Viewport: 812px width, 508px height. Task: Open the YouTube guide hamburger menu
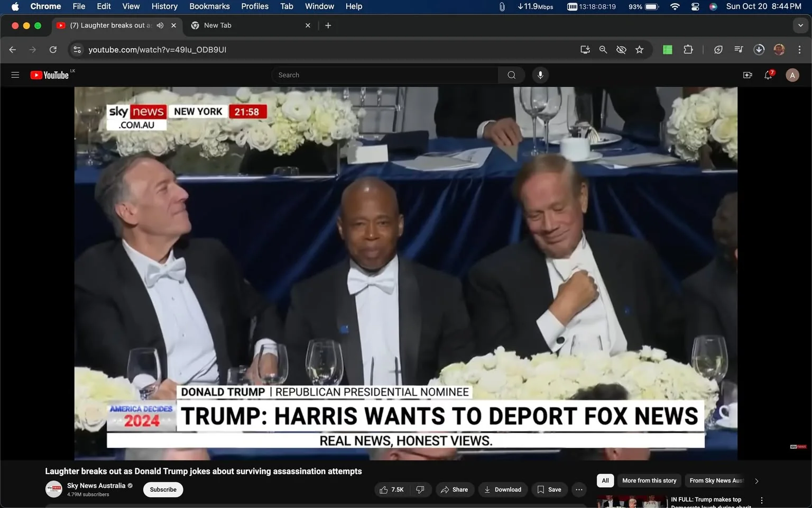15,75
